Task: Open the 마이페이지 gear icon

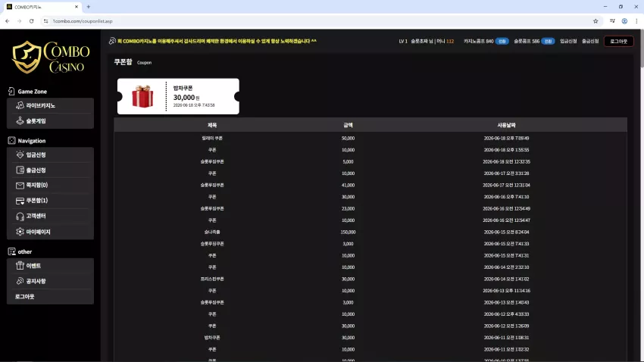Action: (20, 232)
